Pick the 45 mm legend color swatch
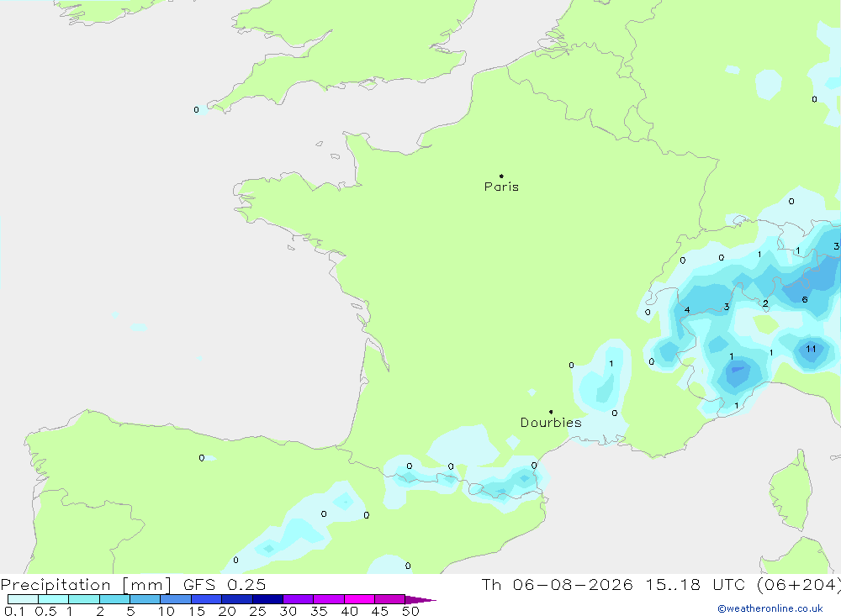The image size is (841, 616). click(x=390, y=599)
